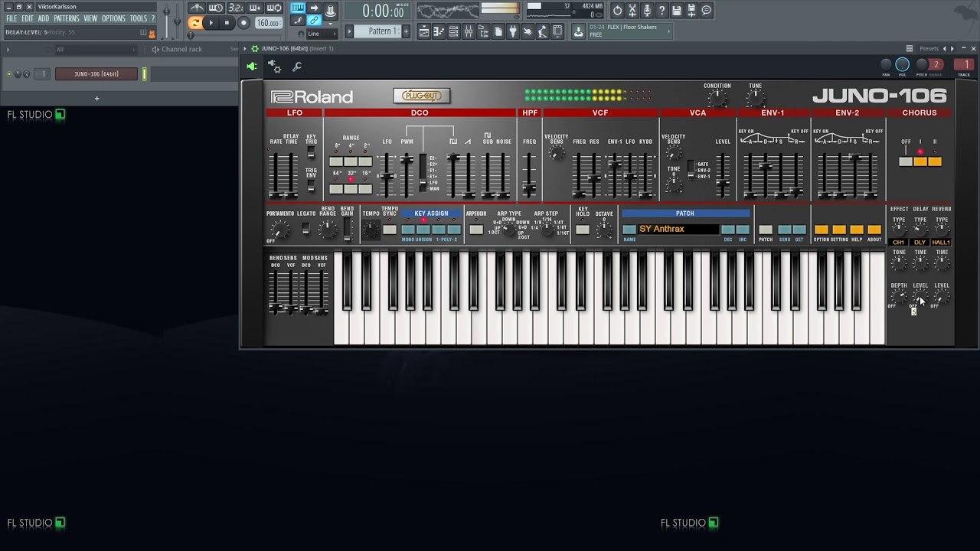Open the PATTERNS menu
The width and height of the screenshot is (980, 551).
tap(67, 18)
